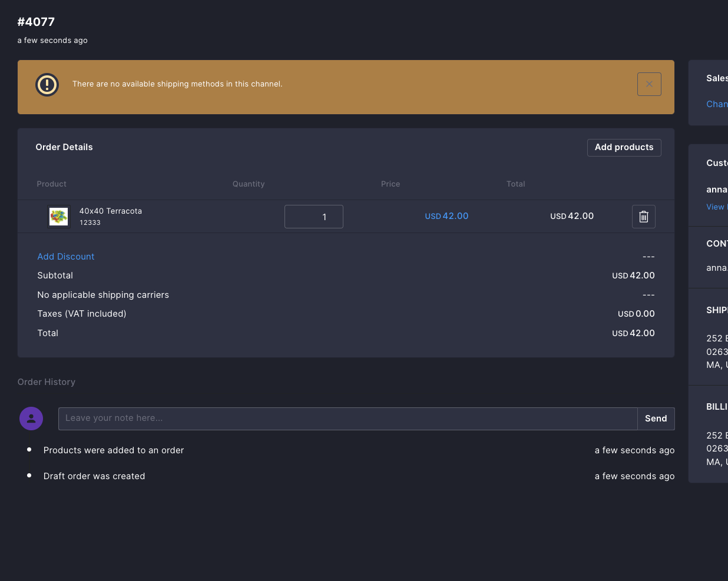Edit the unit price USD 42.00

(x=446, y=216)
